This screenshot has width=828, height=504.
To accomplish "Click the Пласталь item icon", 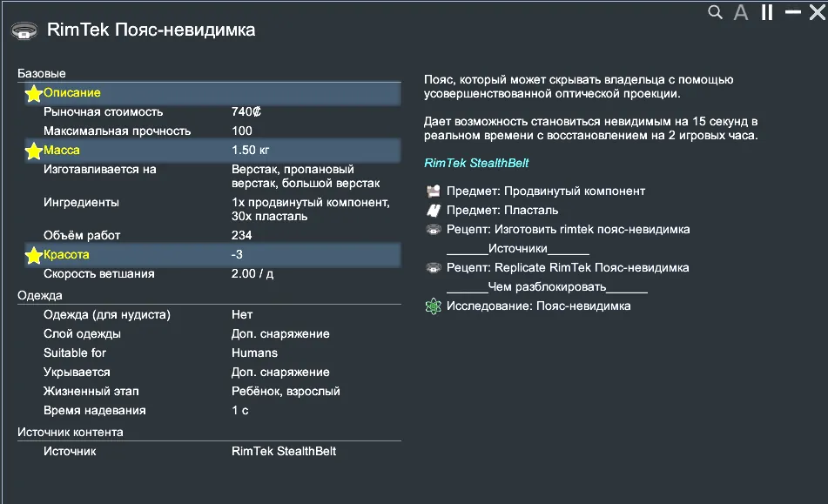I will pos(434,211).
